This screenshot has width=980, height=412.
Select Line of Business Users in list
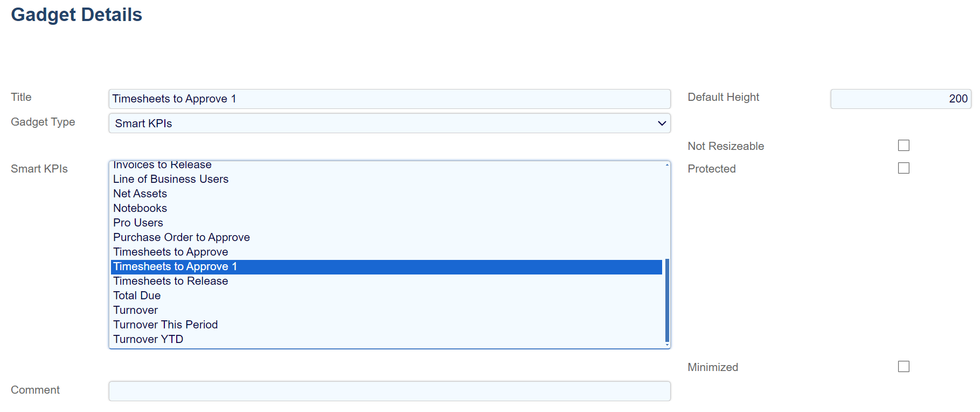coord(171,179)
